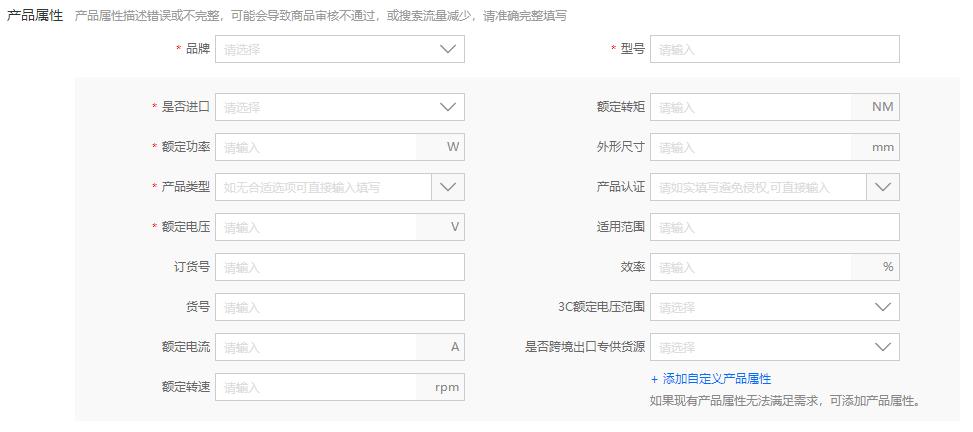Expand the 产品认证 chevron arrow
973x432 pixels.
point(883,187)
